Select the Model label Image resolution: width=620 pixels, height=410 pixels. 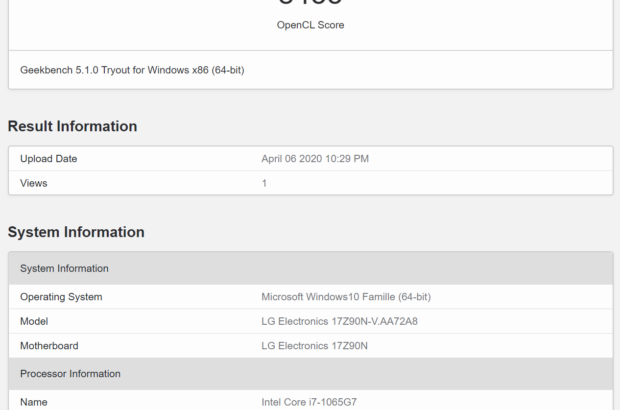point(34,321)
